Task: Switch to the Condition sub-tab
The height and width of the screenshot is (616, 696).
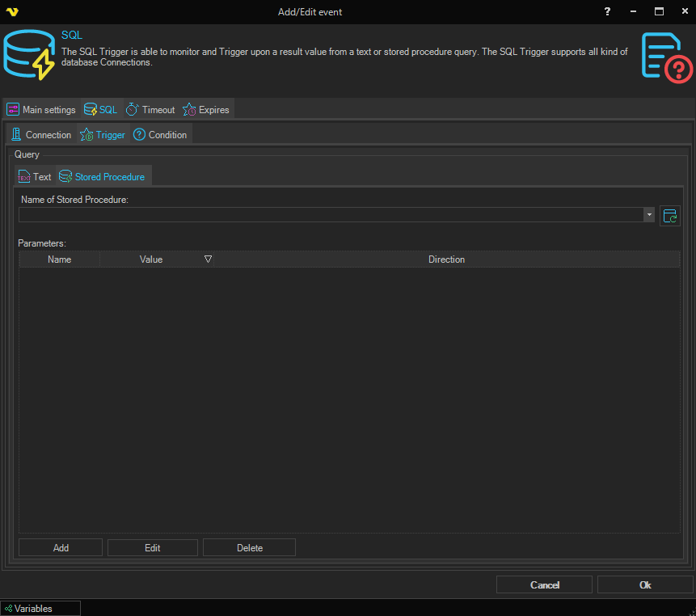Action: click(160, 135)
